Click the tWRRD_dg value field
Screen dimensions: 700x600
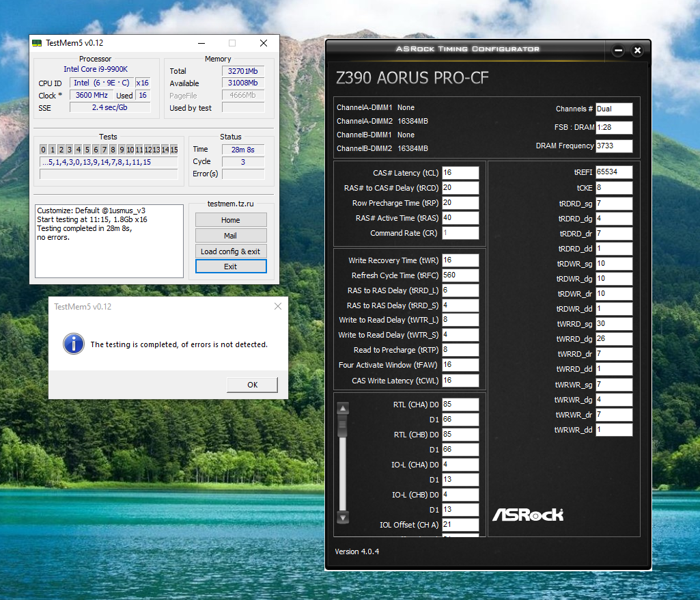[614, 339]
